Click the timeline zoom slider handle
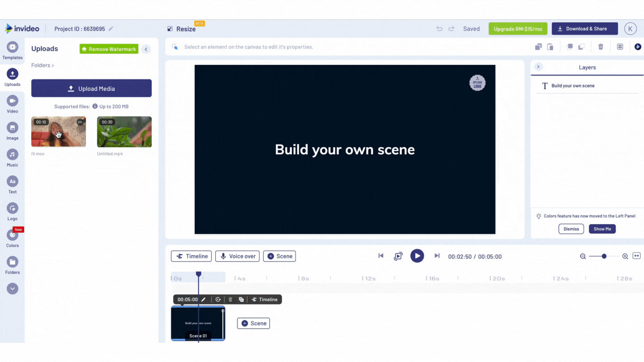The width and height of the screenshot is (644, 362). click(604, 256)
